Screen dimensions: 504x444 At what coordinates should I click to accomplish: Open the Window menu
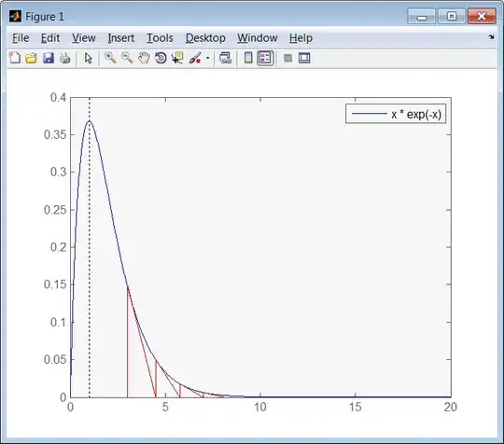pos(258,38)
